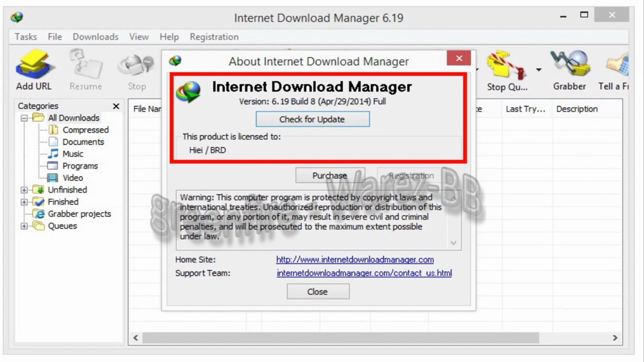Expand the Finished tree node
The image size is (644, 362).
[x=24, y=202]
